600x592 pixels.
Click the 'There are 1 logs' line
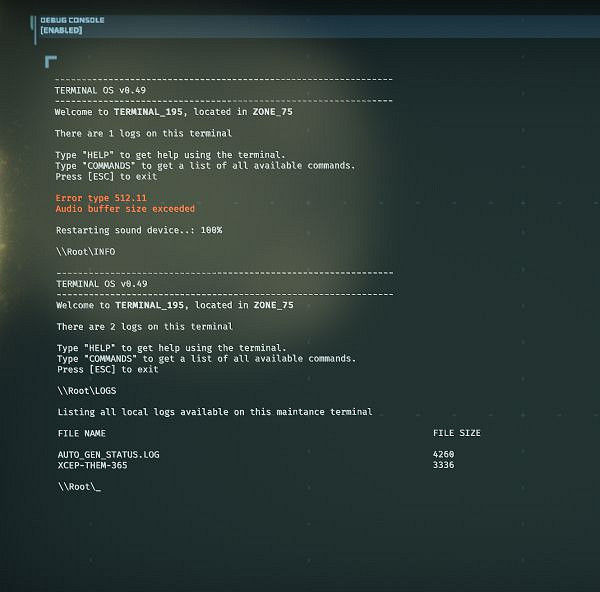143,133
